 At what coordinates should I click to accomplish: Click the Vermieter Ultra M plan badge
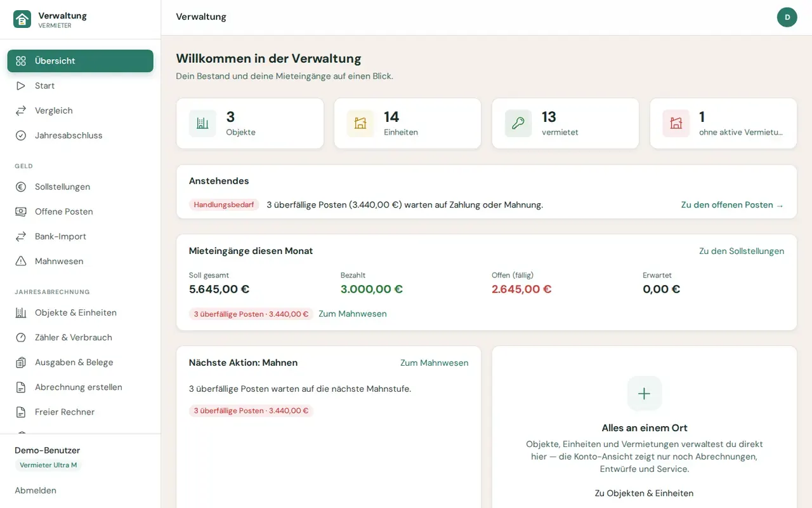48,465
